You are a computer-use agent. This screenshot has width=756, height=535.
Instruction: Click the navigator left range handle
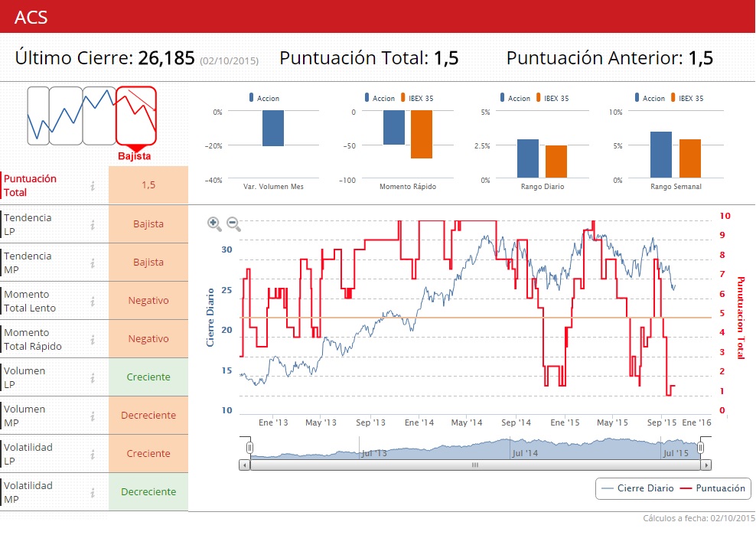pyautogui.click(x=249, y=448)
